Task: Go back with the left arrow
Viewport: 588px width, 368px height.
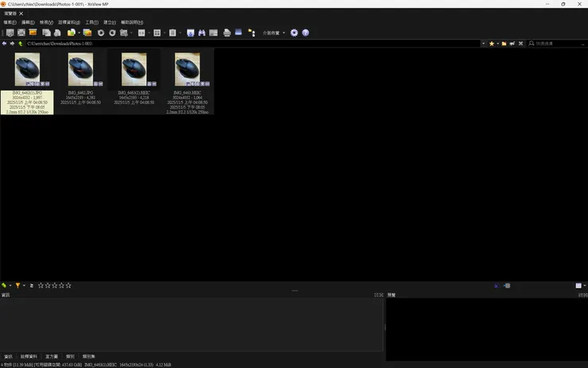Action: point(4,44)
